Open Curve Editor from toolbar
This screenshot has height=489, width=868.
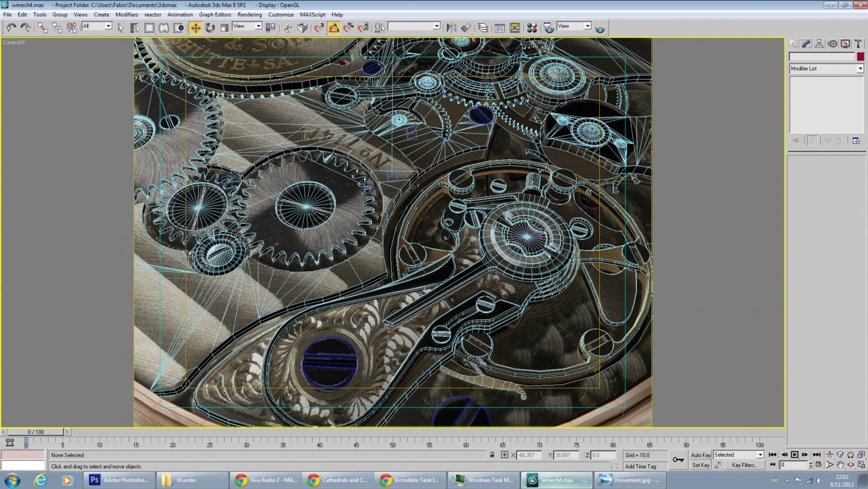pyautogui.click(x=500, y=28)
